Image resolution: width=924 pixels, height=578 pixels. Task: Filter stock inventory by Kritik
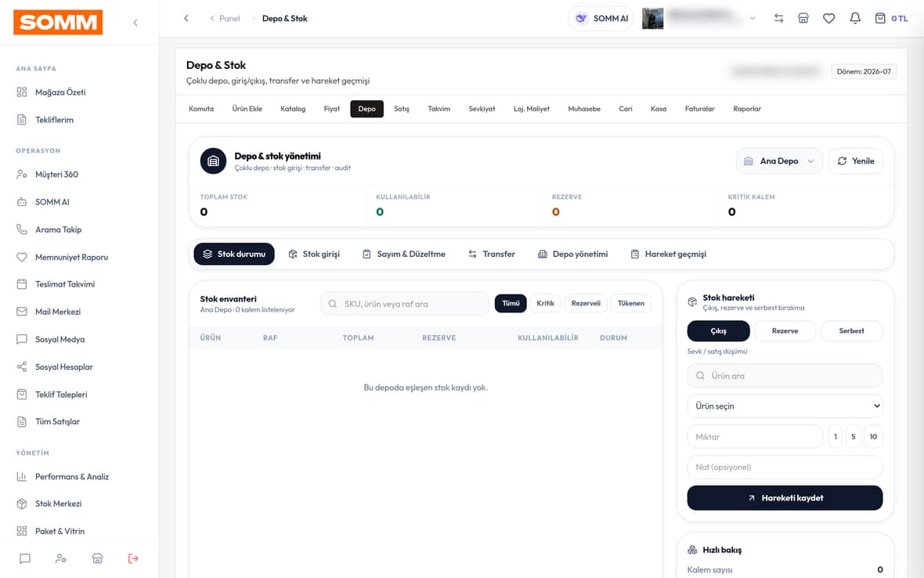(545, 303)
